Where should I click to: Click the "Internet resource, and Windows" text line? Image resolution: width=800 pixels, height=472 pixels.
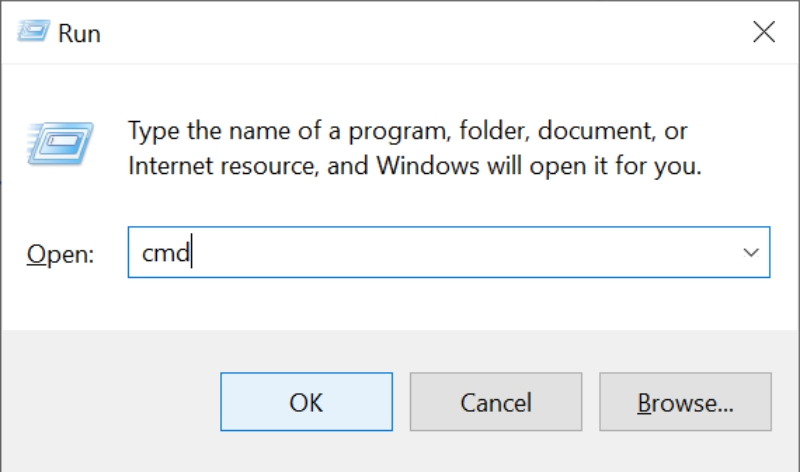[414, 165]
